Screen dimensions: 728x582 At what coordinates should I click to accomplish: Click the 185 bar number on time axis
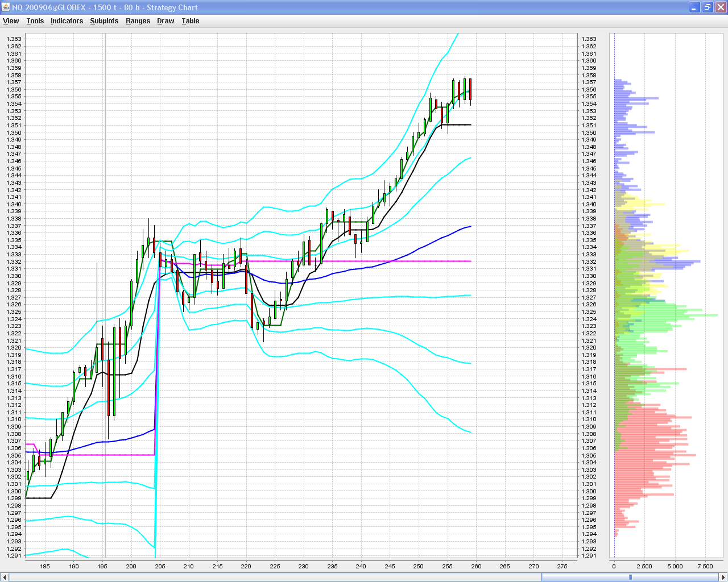pos(45,566)
